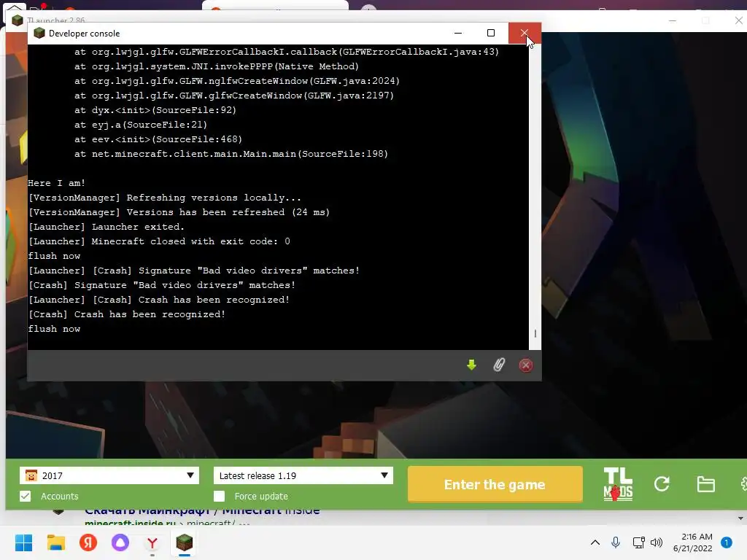747x560 pixels.
Task: Click the microphone tray icon
Action: click(x=616, y=542)
